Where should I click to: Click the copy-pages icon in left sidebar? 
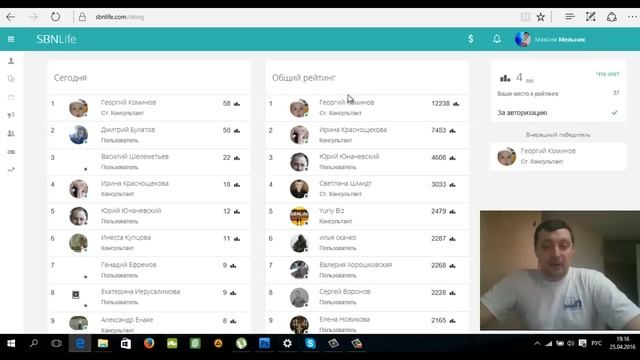[x=11, y=79]
